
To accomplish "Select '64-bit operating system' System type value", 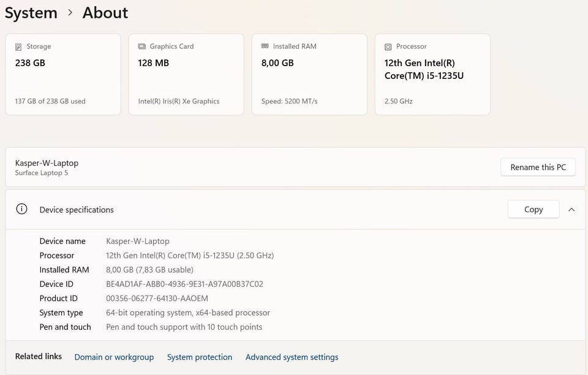I will pyautogui.click(x=188, y=313).
